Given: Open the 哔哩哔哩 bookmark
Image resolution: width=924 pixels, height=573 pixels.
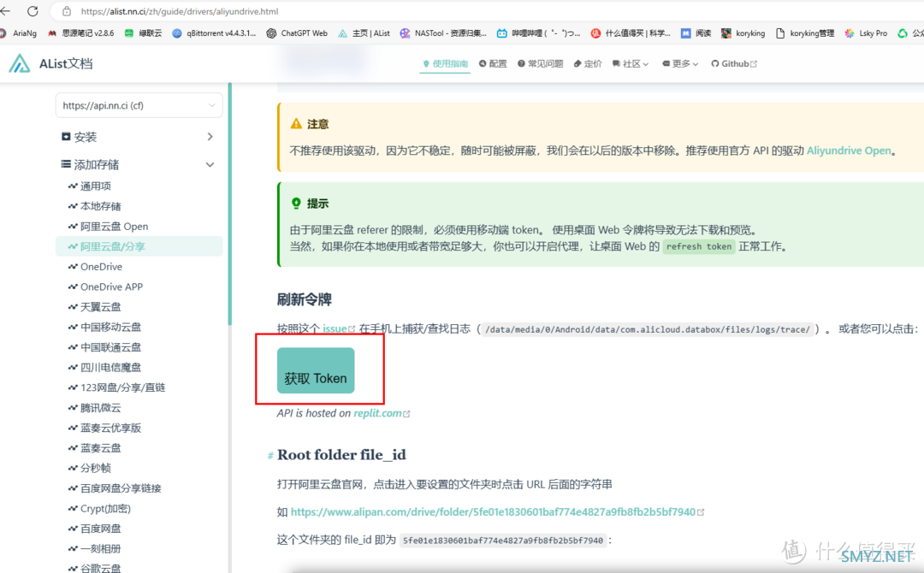Looking at the screenshot, I should [x=539, y=33].
